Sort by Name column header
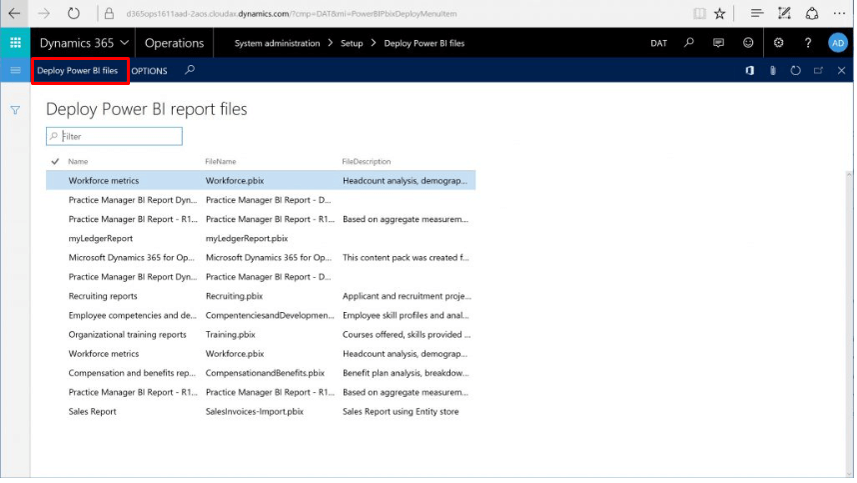857x483 pixels. [x=78, y=161]
